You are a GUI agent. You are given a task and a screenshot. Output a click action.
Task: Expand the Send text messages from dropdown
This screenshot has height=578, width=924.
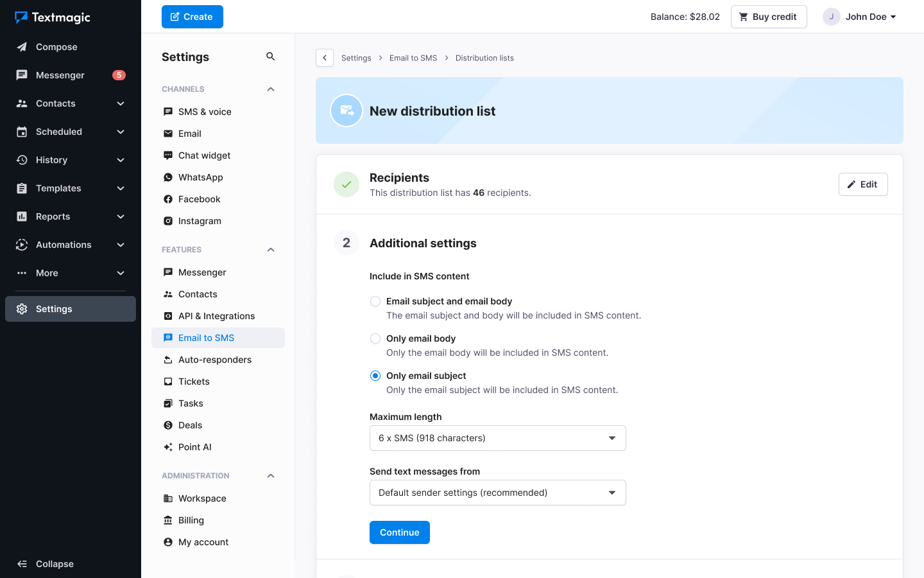pos(497,492)
